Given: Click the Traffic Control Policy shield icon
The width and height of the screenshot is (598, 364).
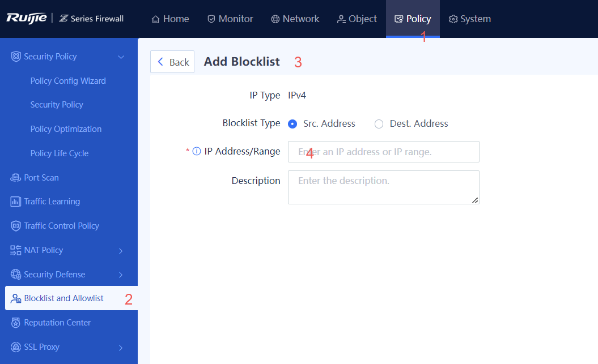Looking at the screenshot, I should click(16, 226).
